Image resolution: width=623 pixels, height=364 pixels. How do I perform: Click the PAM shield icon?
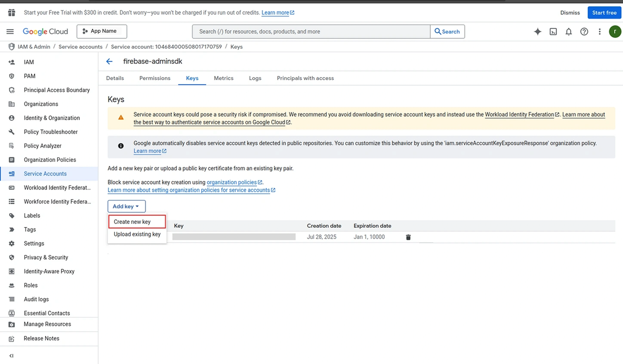point(12,76)
